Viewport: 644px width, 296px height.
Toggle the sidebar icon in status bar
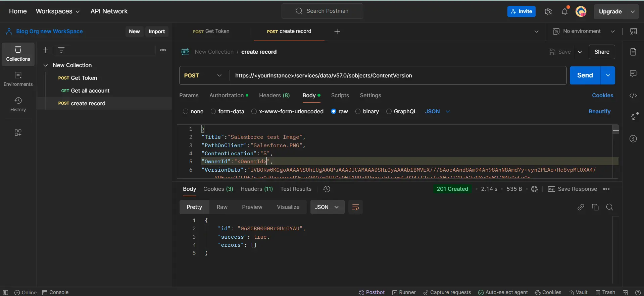5,293
